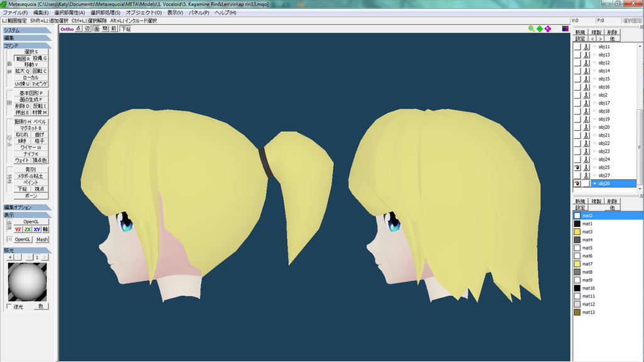Screen dimensions: 644x362
Task: Show obj24 via its visibility box
Action: pos(577,159)
